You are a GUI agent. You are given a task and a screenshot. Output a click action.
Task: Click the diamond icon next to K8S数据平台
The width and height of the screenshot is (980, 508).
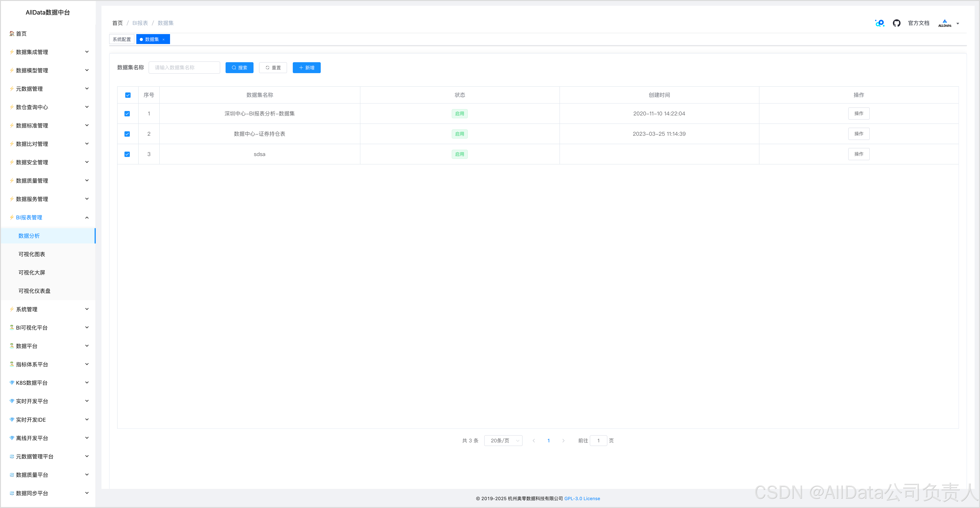(12, 382)
